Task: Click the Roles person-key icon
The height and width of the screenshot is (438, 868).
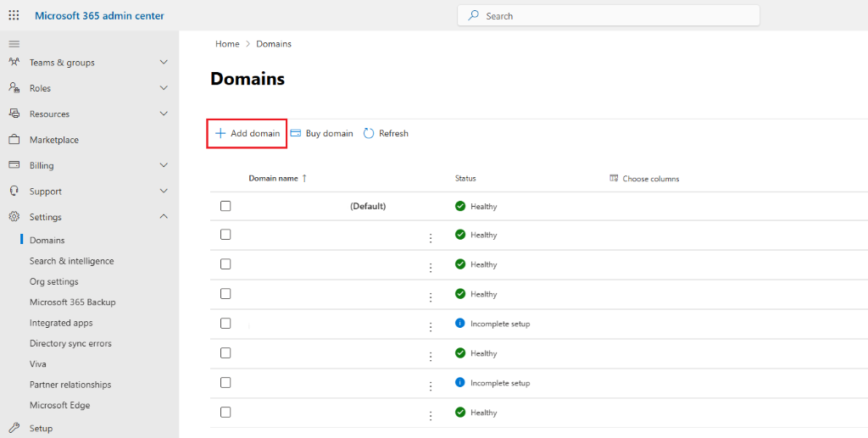Action: tap(14, 87)
